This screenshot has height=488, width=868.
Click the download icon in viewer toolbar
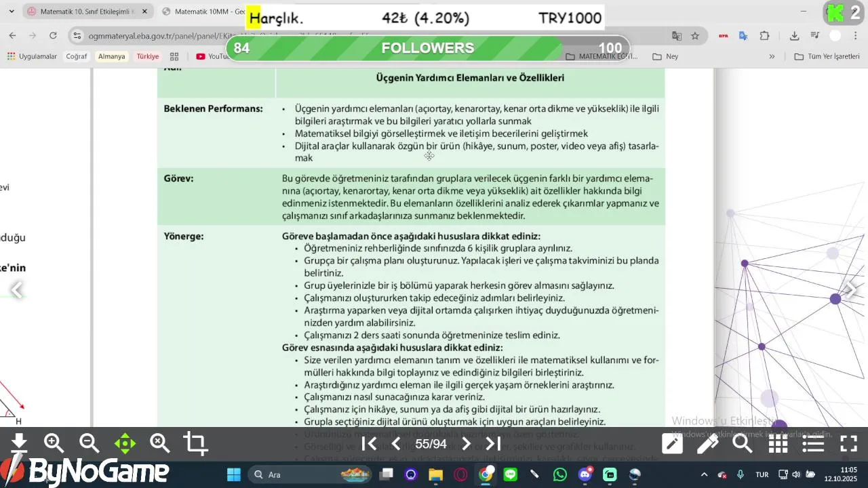click(19, 443)
